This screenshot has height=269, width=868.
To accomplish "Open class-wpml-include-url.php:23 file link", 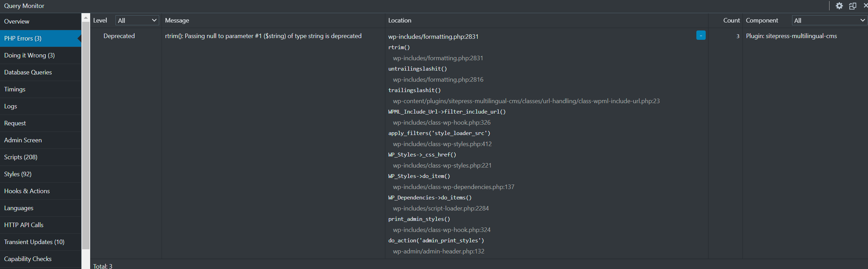I will 526,101.
